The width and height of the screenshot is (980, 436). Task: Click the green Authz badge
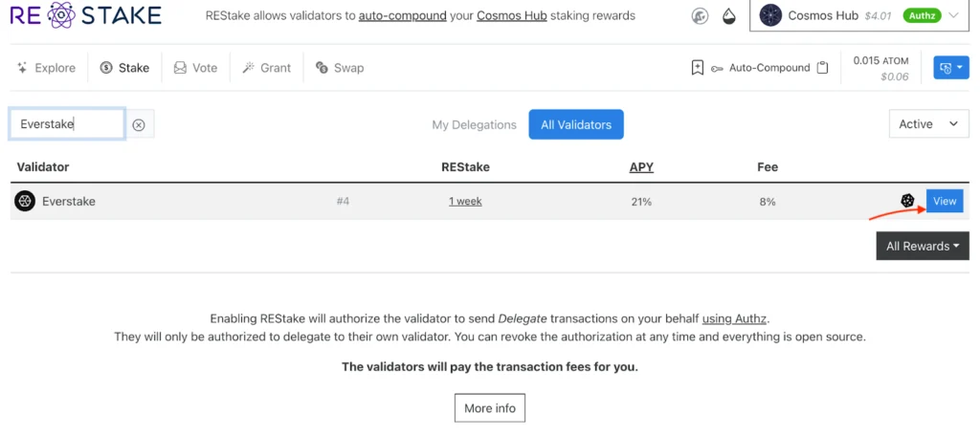tap(922, 16)
